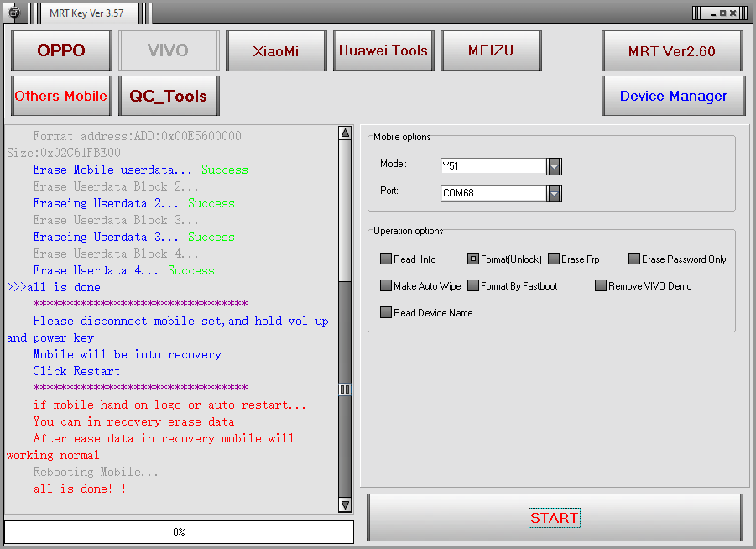This screenshot has width=756, height=549.
Task: Click log scrollbar down arrow
Action: click(345, 505)
